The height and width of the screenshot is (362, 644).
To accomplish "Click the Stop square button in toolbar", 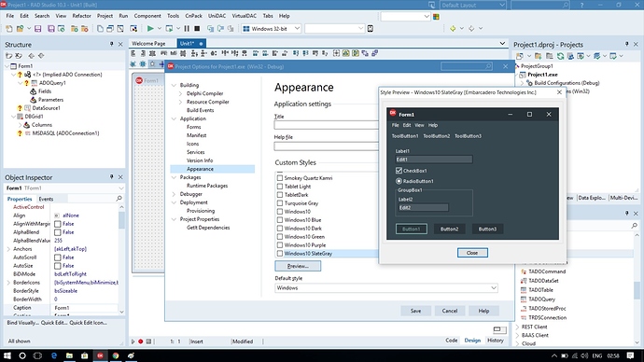I will [197, 28].
